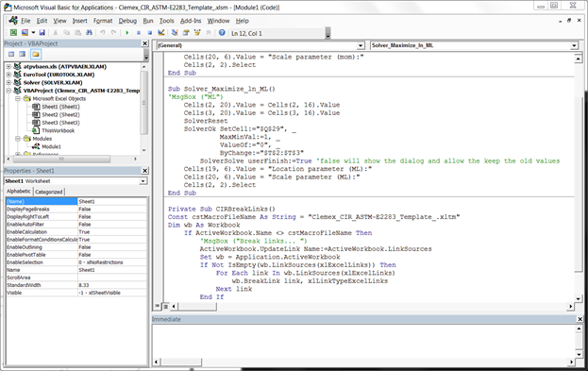Open the Insert object dropdown arrow
The width and height of the screenshot is (588, 371).
(33, 33)
